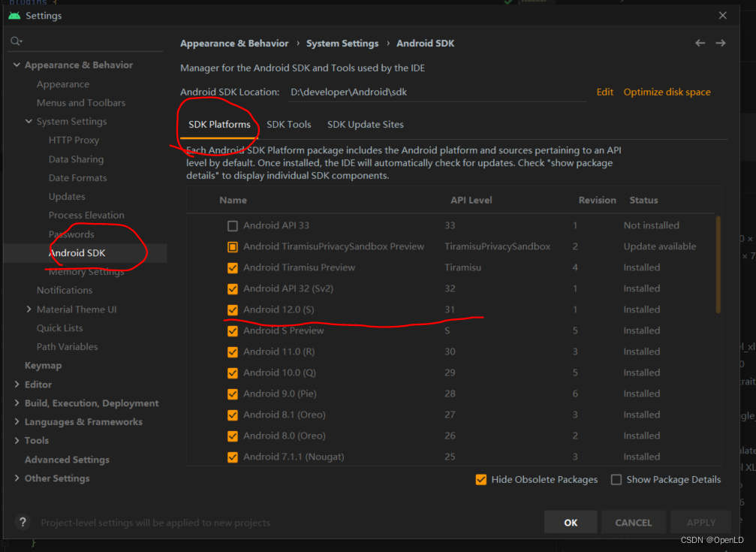
Task: Click the search magnifier icon in settings
Action: tap(17, 41)
